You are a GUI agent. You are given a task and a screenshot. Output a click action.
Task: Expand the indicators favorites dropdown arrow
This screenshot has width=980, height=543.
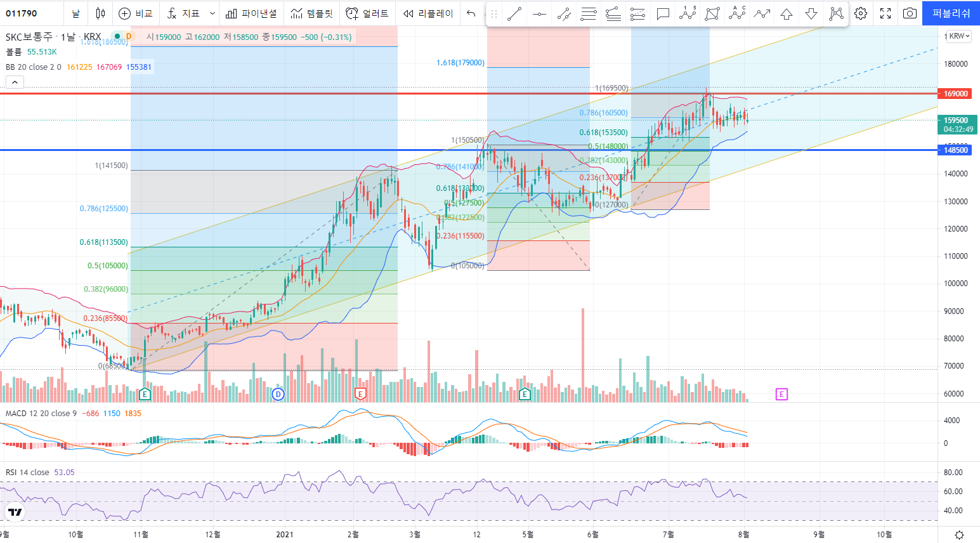click(x=212, y=13)
